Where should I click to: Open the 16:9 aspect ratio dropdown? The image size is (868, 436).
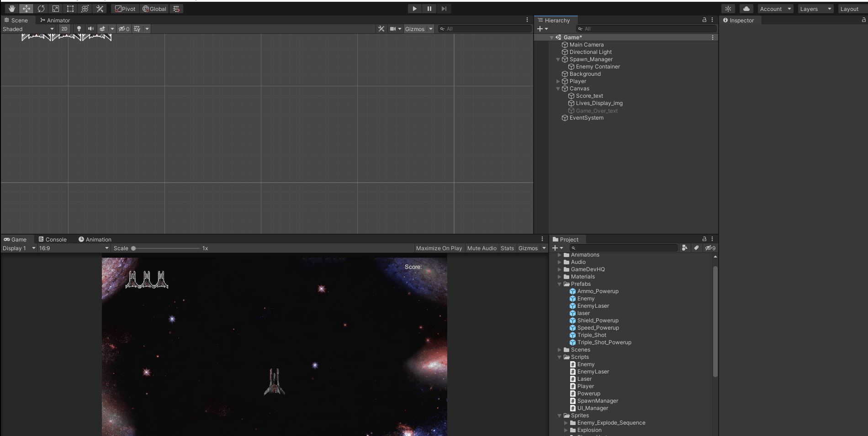coord(74,248)
